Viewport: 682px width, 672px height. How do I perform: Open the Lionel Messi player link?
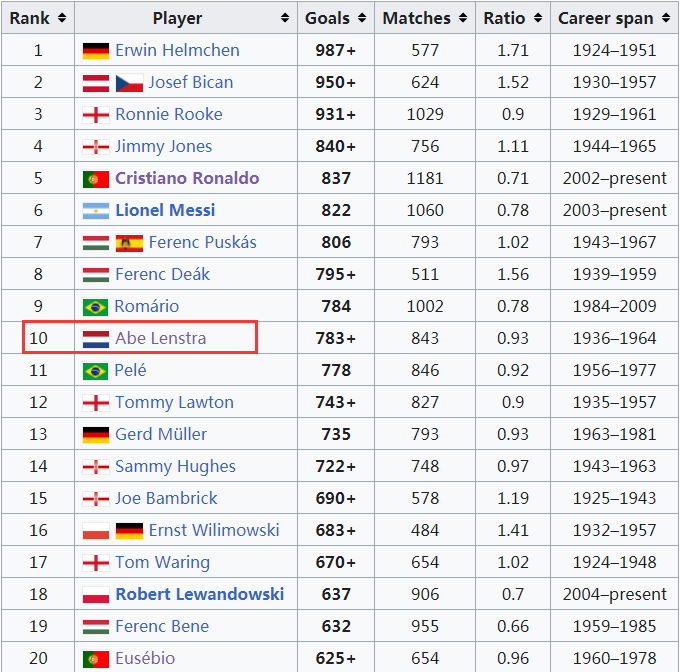(164, 210)
